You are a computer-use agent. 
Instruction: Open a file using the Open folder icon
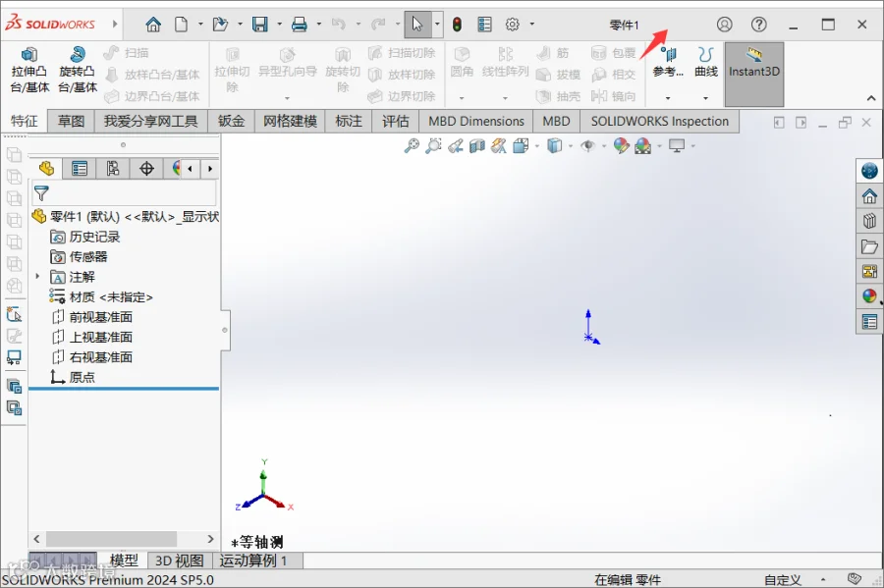[x=220, y=25]
